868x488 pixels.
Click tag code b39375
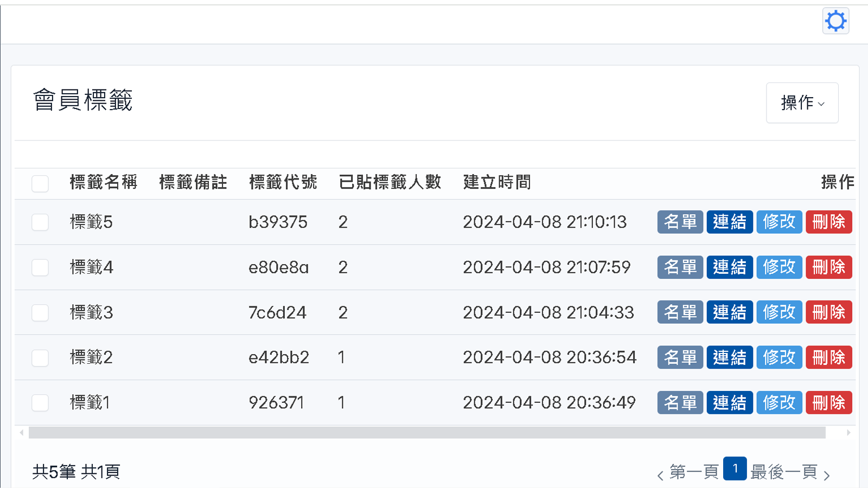click(278, 222)
